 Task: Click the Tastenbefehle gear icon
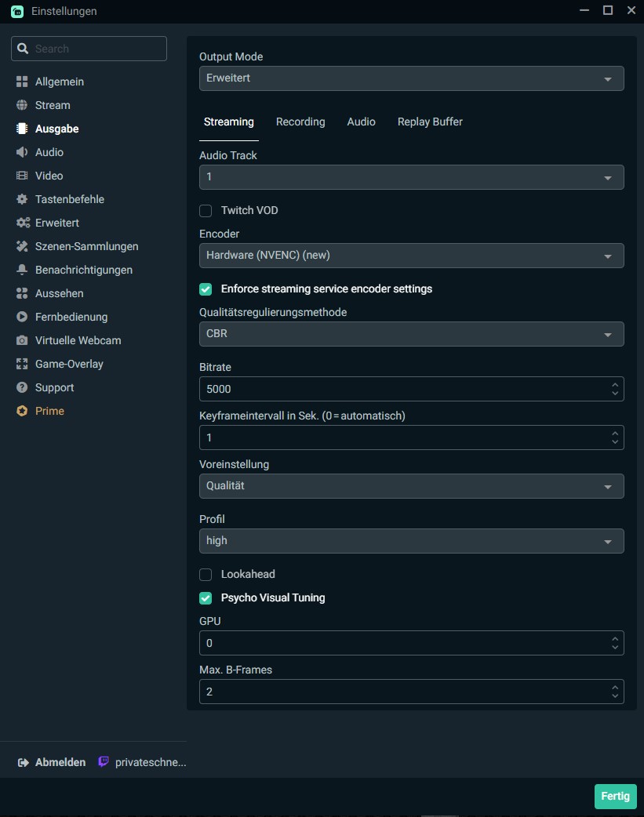point(22,199)
